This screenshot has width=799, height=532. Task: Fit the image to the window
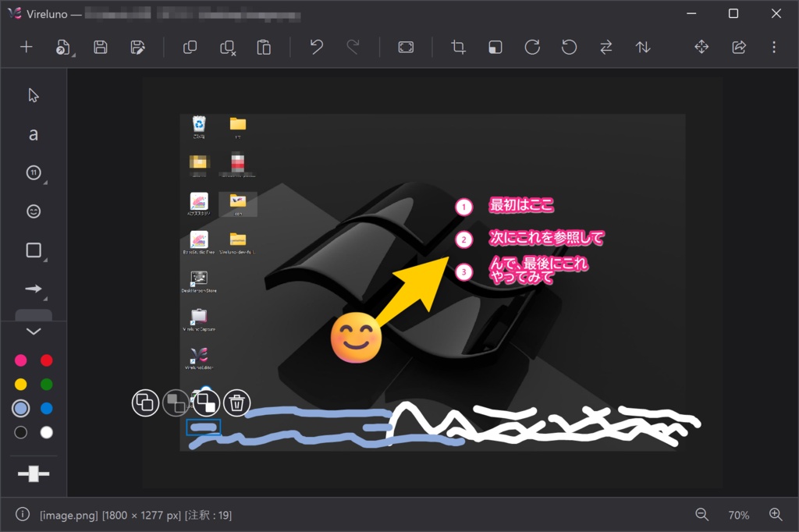click(406, 48)
